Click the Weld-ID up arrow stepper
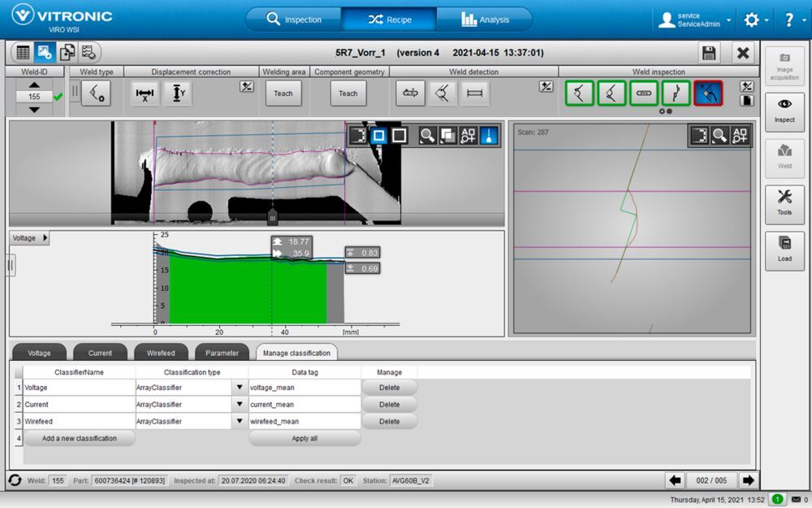The width and height of the screenshot is (812, 508). click(34, 84)
